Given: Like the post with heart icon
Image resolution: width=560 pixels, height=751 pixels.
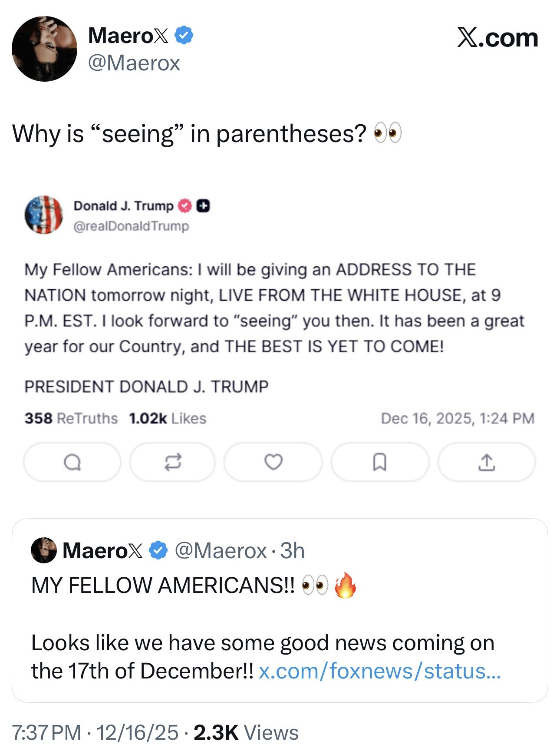Looking at the screenshot, I should (273, 462).
